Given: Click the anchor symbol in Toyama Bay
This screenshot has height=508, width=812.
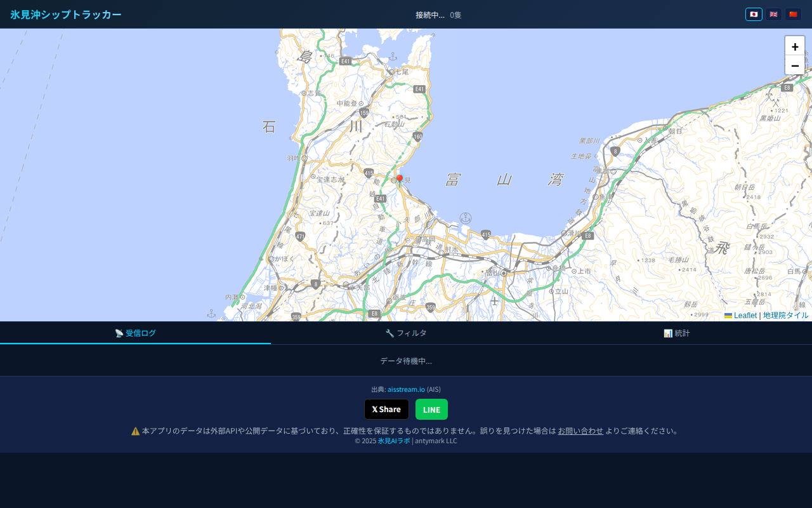Looking at the screenshot, I should pos(466,218).
